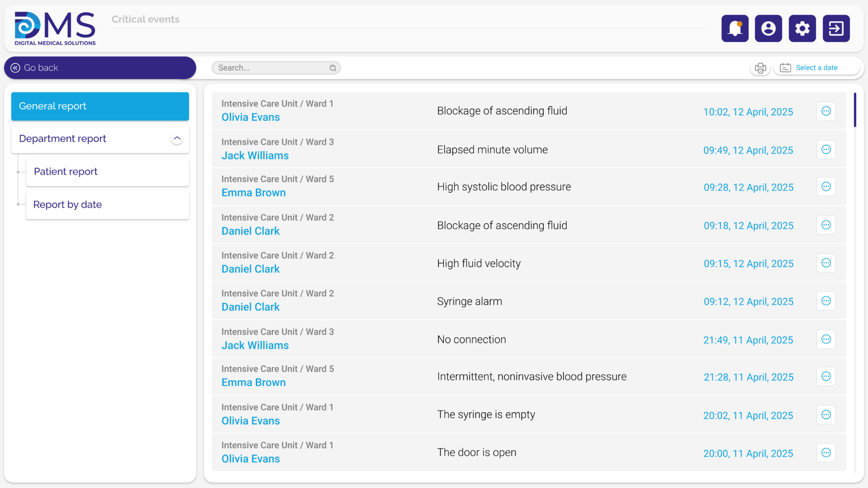
Task: Select the General report tab
Action: pos(100,106)
